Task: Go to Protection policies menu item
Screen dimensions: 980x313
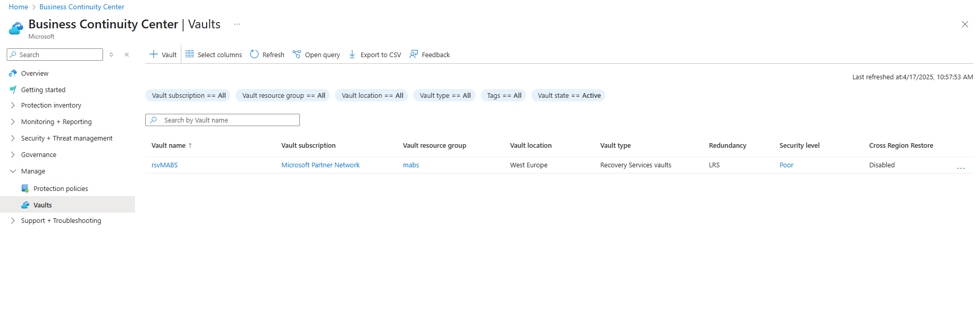Action: click(x=60, y=189)
